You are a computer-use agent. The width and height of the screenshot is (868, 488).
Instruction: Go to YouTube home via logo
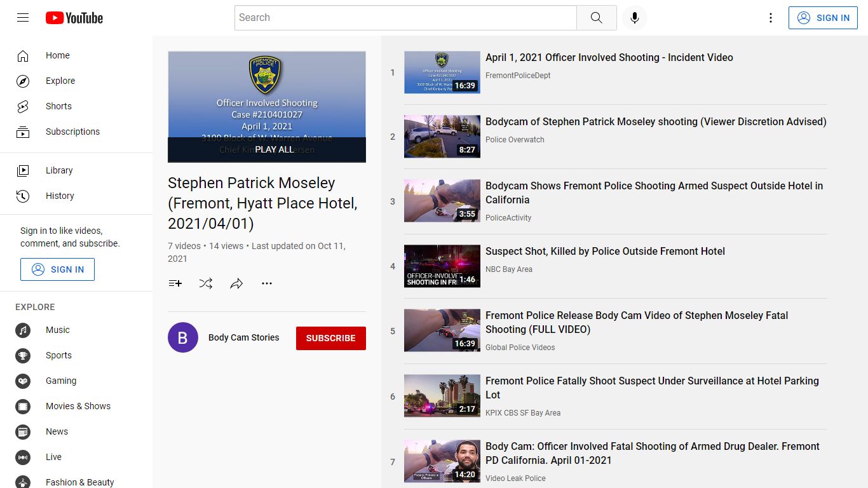click(74, 18)
